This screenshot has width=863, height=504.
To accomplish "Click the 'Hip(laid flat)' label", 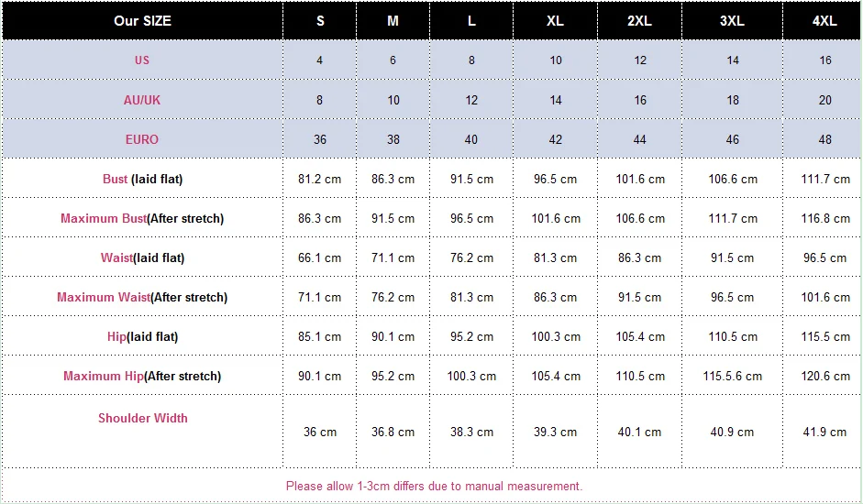I will (x=142, y=336).
